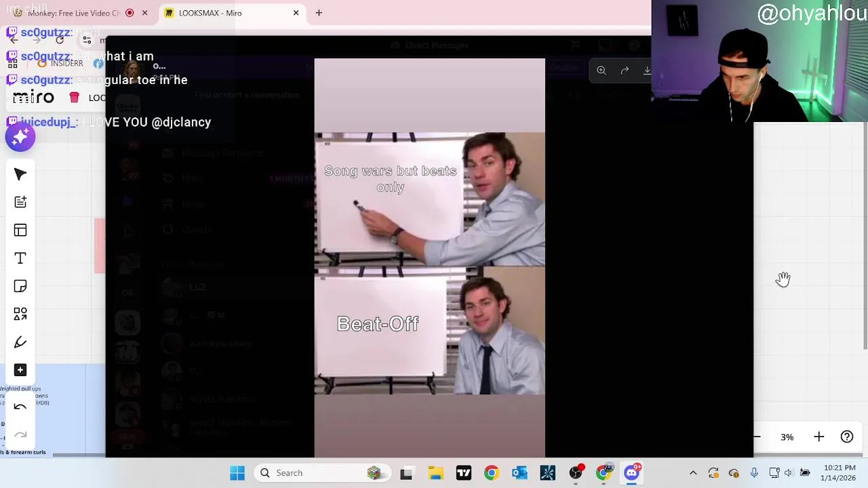This screenshot has width=868, height=488.
Task: Click Miro zoom level 3% value
Action: tap(787, 437)
